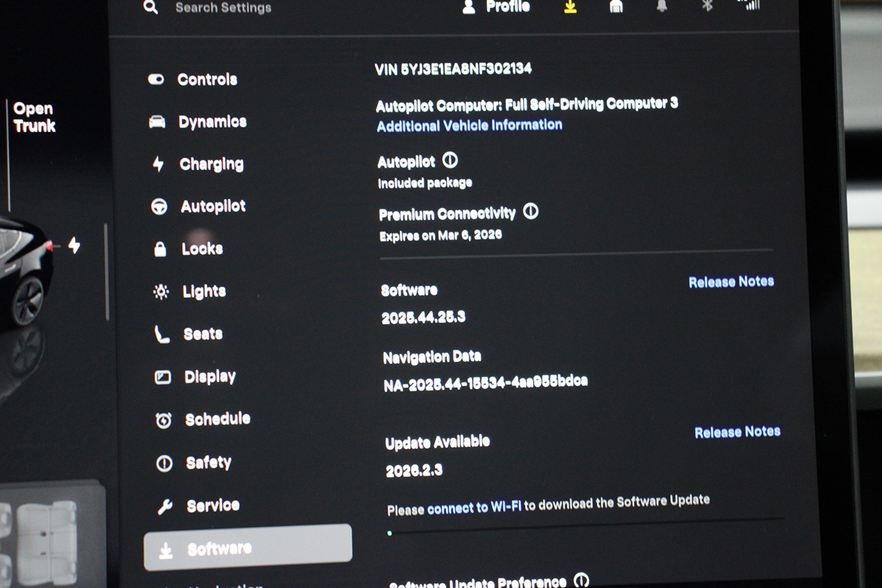Open notifications via the bell icon

tap(661, 6)
